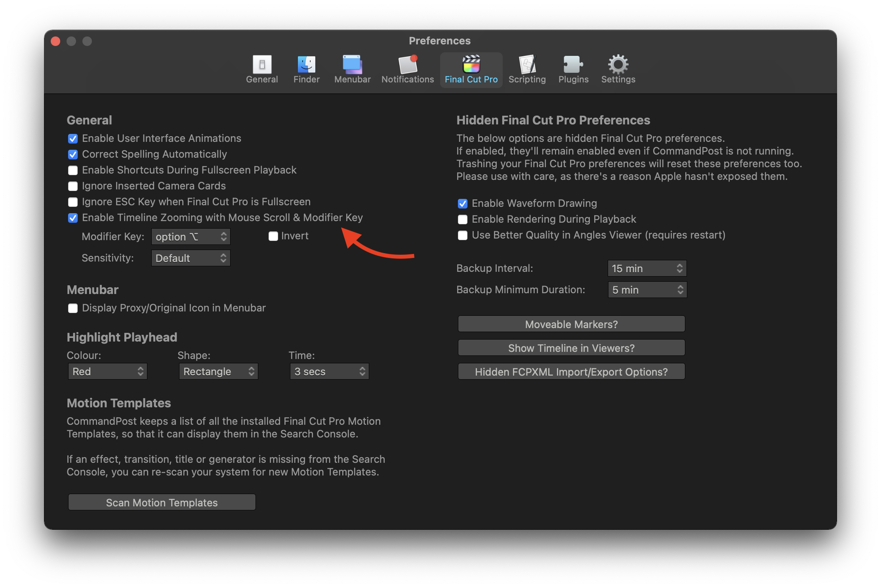881x588 pixels.
Task: Select the Finder preferences icon
Action: [306, 65]
